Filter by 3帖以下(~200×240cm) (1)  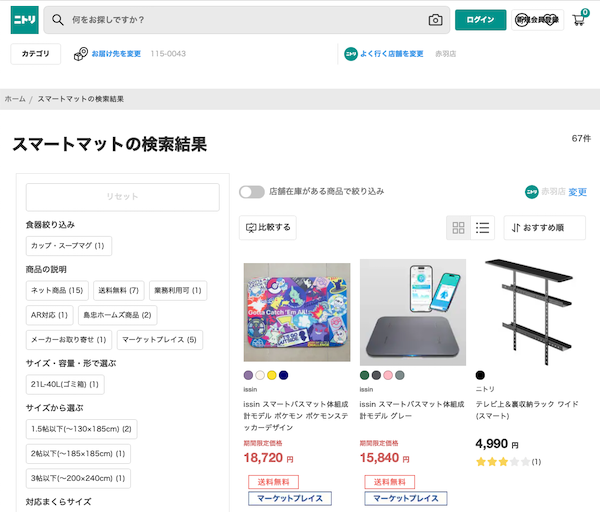(78, 478)
